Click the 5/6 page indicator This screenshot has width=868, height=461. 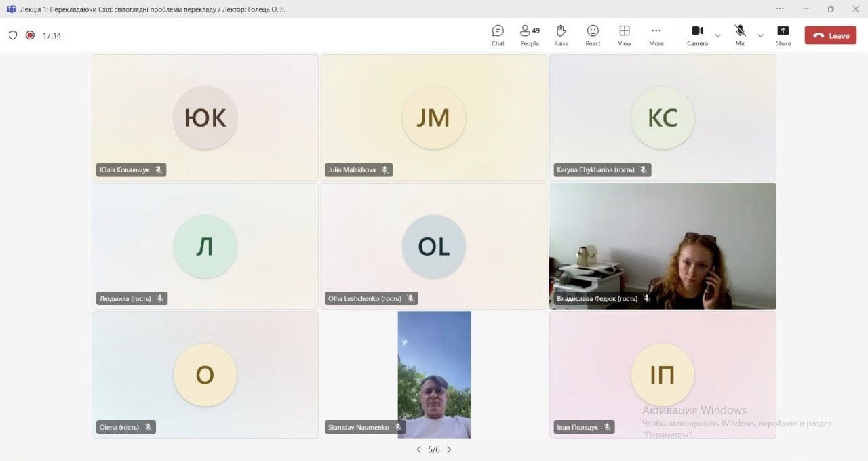434,449
